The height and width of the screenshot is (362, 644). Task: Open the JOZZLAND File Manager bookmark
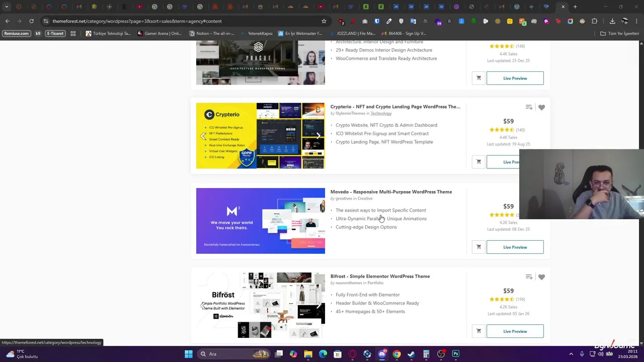coord(352,34)
